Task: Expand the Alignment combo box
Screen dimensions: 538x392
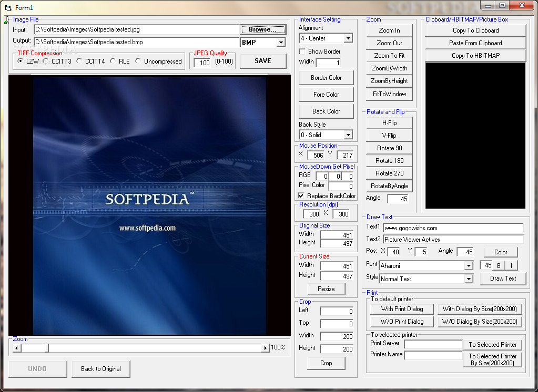Action: pyautogui.click(x=348, y=38)
